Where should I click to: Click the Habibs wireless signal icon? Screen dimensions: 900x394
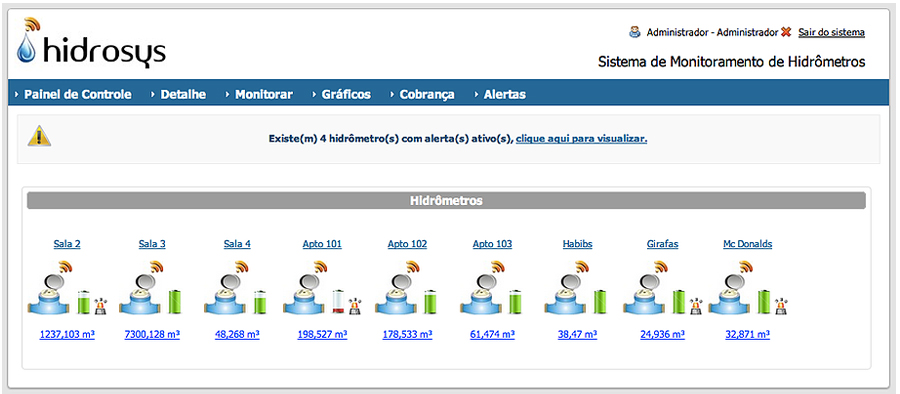(583, 266)
